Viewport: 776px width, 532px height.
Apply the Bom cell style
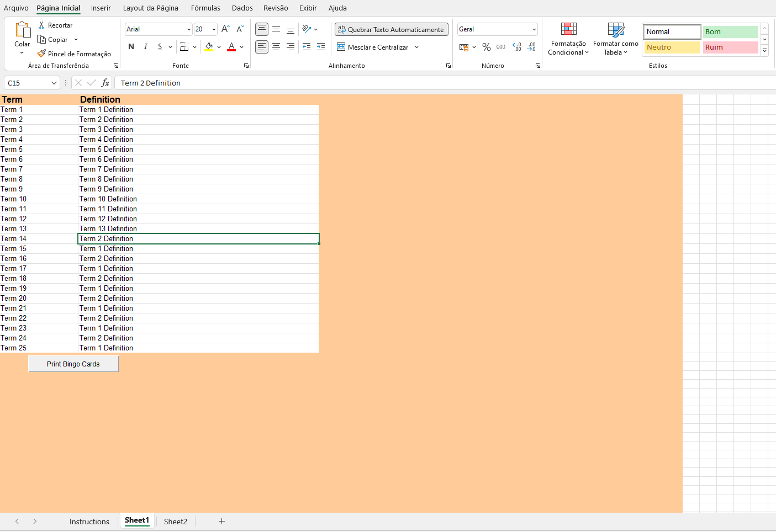click(x=730, y=32)
